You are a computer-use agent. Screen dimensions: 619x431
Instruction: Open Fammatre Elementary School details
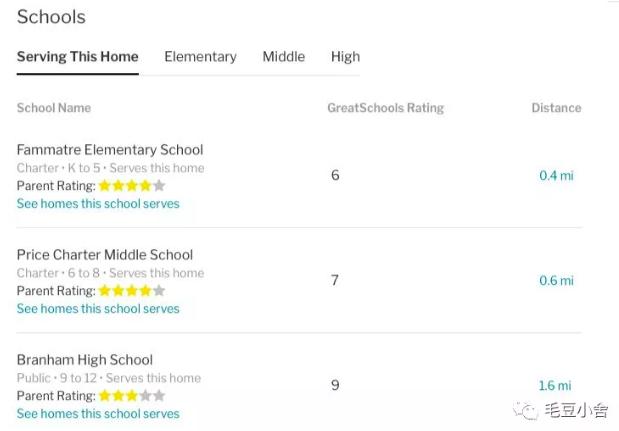coord(110,150)
